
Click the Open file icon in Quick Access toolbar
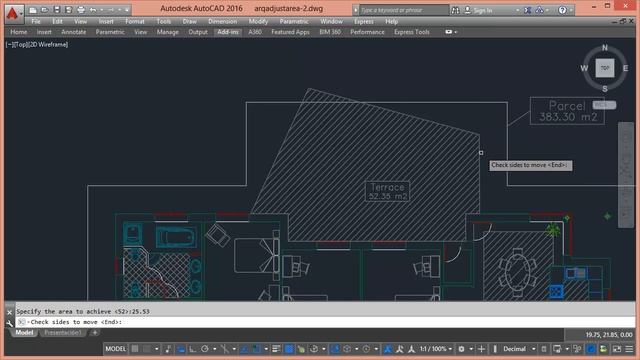click(x=45, y=10)
